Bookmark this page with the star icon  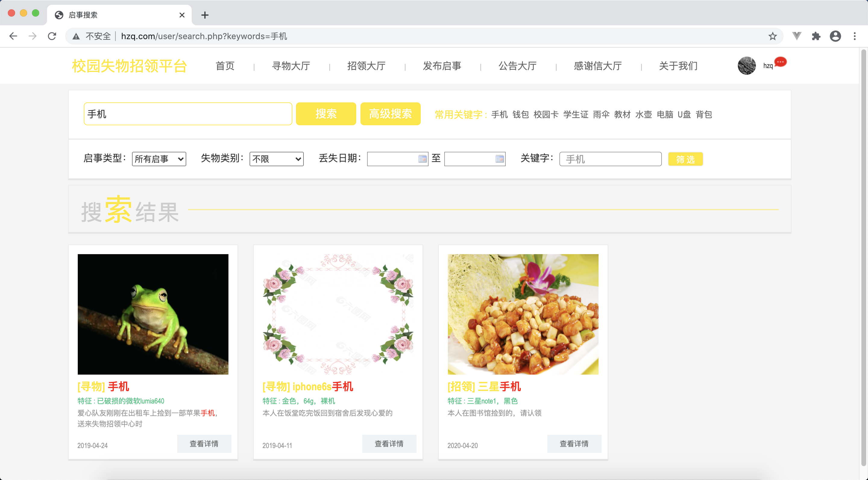point(773,36)
